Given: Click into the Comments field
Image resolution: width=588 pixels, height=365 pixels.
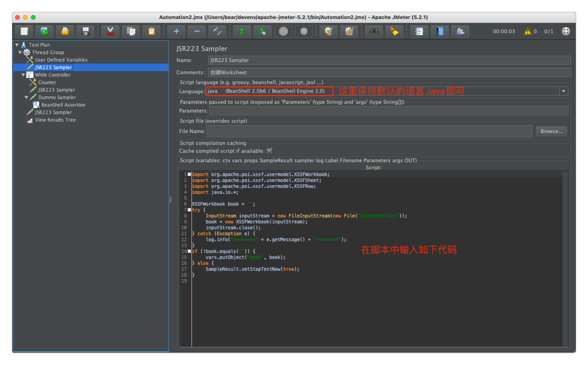Looking at the screenshot, I should click(x=389, y=73).
